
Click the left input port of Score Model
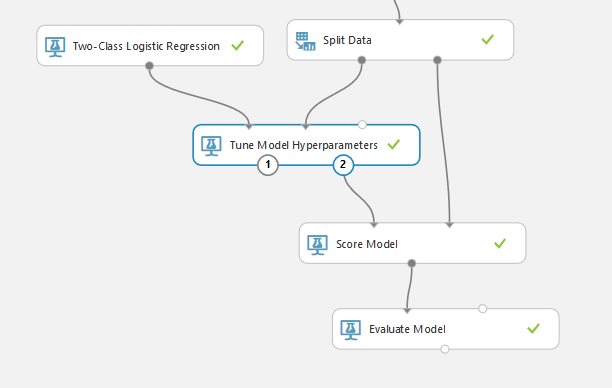(374, 225)
